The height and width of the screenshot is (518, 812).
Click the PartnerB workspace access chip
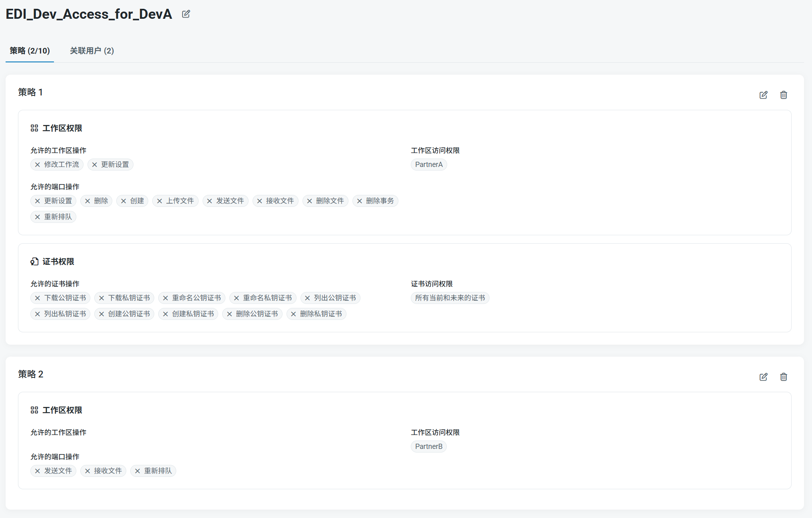428,447
